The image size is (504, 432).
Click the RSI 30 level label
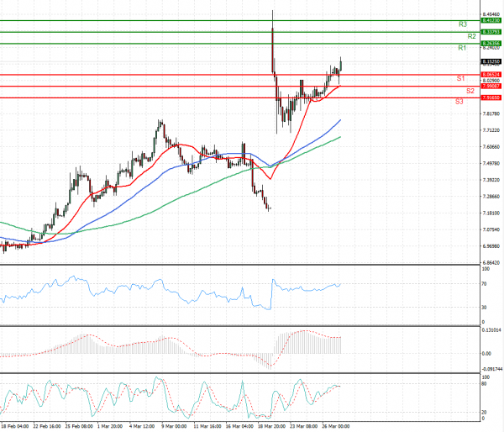[484, 308]
